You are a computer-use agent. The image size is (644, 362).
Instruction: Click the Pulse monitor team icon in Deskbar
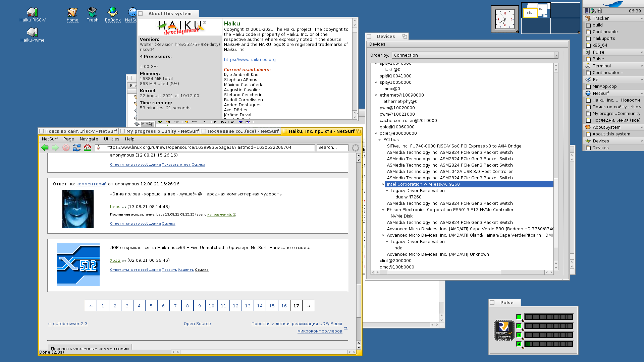(588, 52)
